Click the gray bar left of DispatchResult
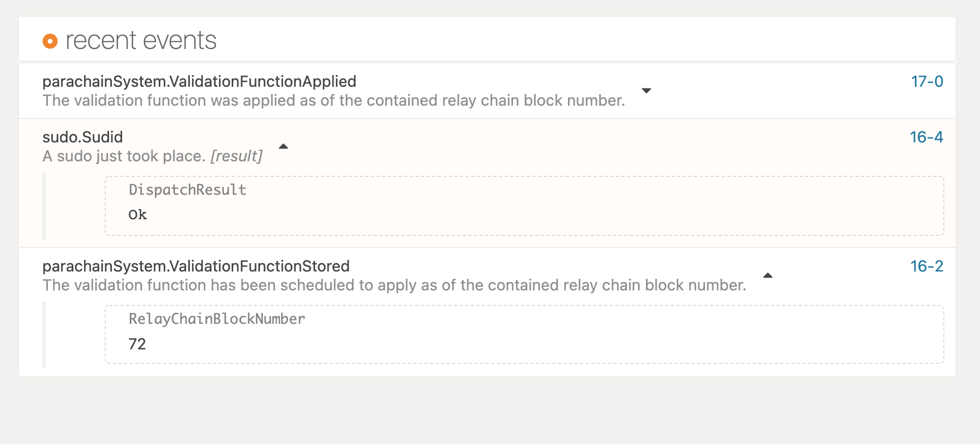This screenshot has height=444, width=980. pyautogui.click(x=45, y=206)
